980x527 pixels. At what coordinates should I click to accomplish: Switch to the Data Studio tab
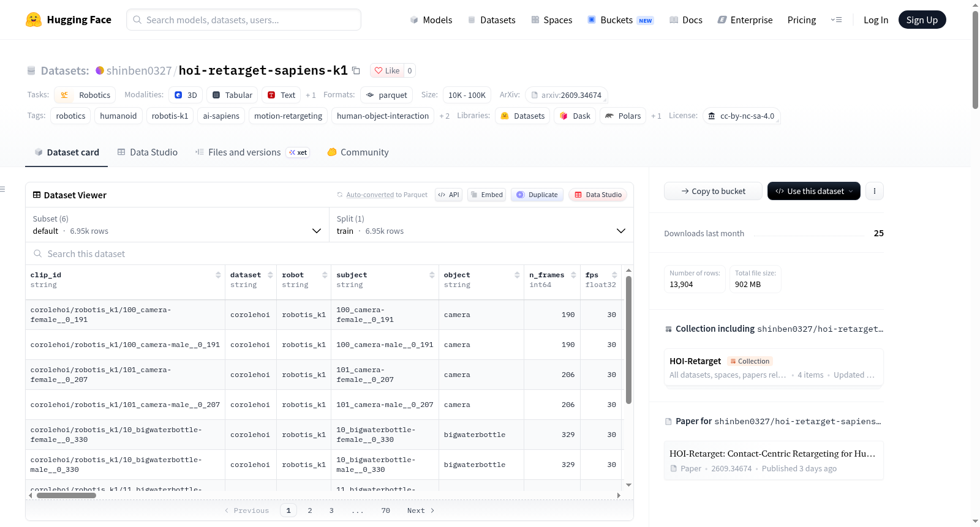pyautogui.click(x=148, y=152)
